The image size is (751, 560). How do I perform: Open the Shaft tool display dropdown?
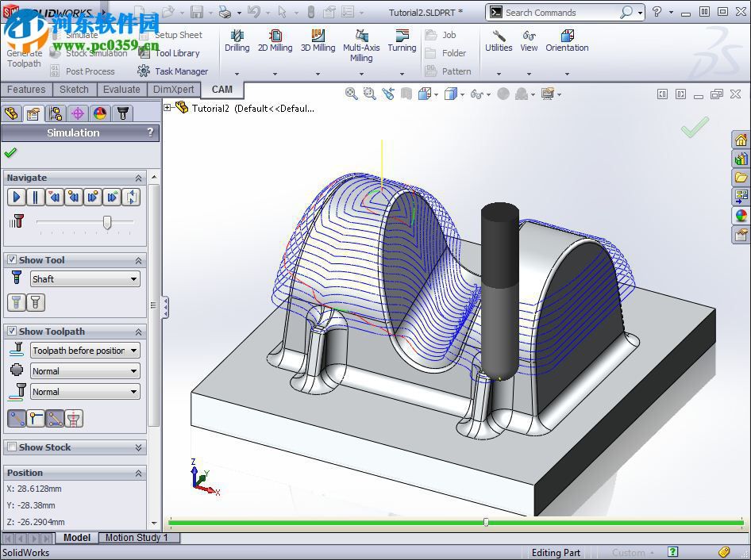point(85,279)
